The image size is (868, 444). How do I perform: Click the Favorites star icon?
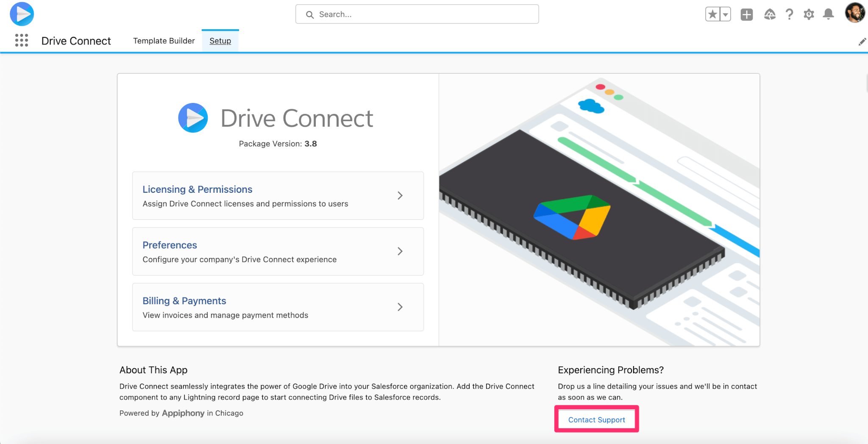point(713,14)
